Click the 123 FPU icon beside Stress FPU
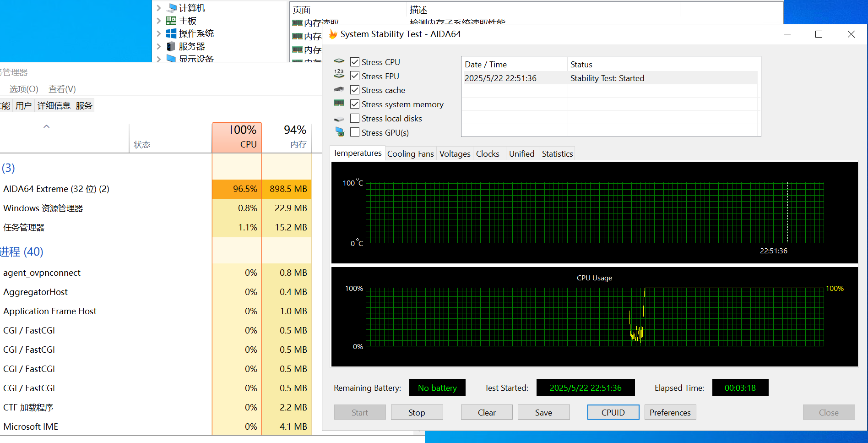Image resolution: width=868 pixels, height=443 pixels. [339, 74]
